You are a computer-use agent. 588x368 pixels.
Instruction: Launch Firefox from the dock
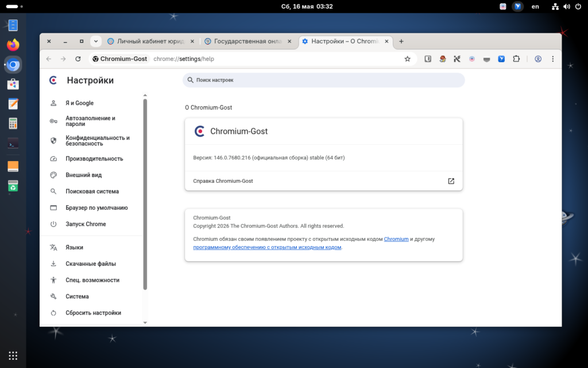(13, 45)
